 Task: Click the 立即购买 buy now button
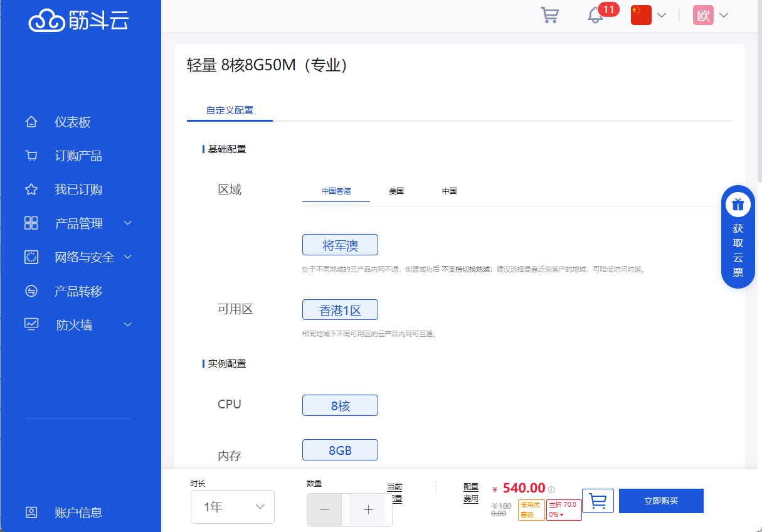[660, 501]
